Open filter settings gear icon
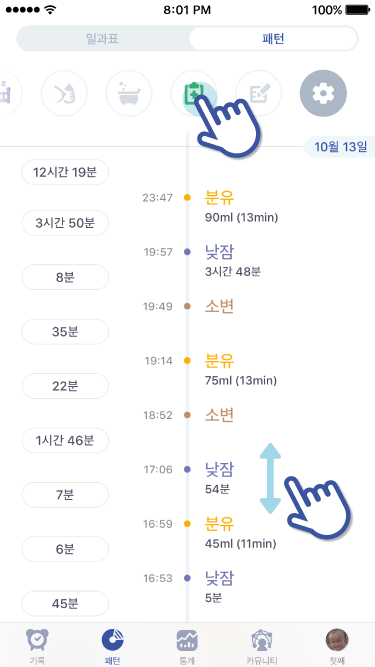This screenshot has height=667, width=375. (323, 93)
